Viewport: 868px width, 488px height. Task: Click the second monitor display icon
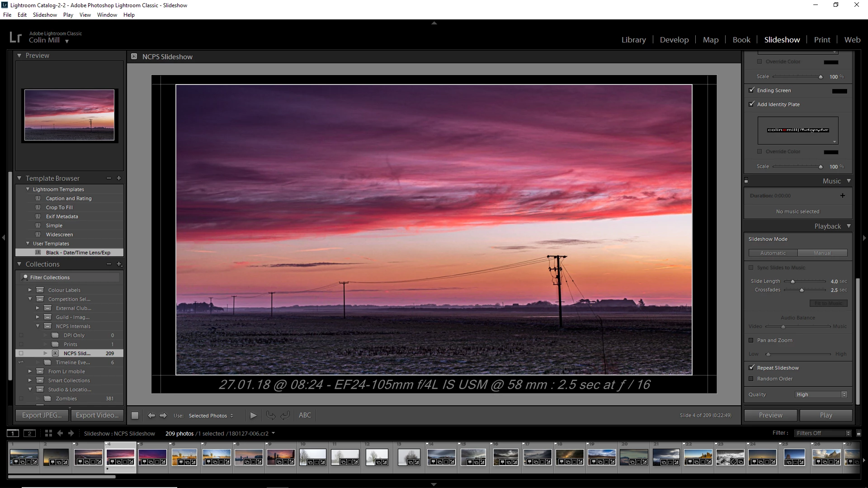click(29, 433)
